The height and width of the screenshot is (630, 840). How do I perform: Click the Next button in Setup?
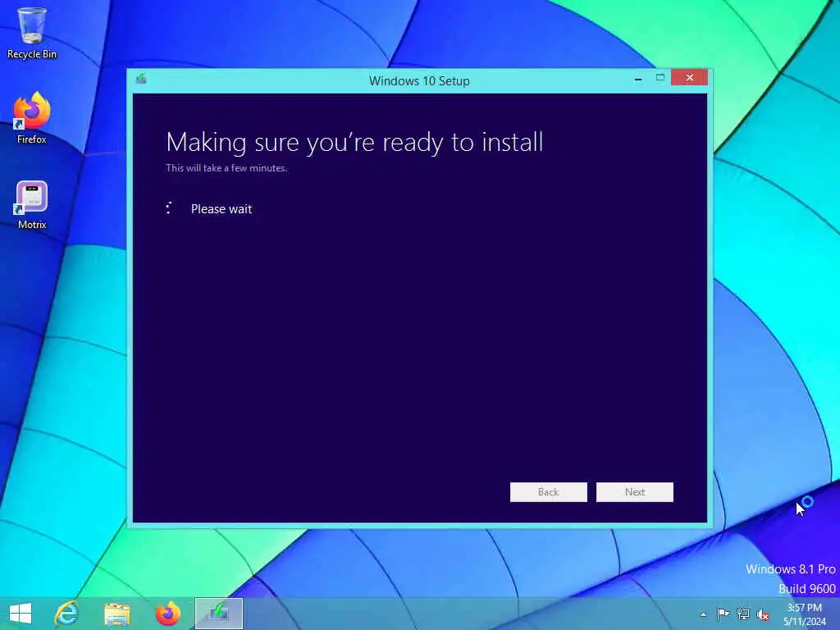pos(635,492)
